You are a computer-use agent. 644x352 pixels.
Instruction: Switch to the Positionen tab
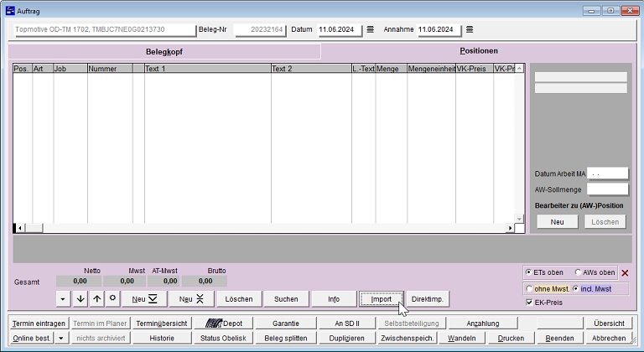tap(479, 51)
